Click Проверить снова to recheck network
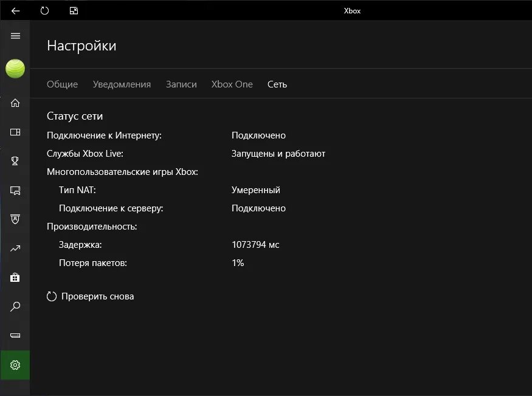 pyautogui.click(x=90, y=296)
